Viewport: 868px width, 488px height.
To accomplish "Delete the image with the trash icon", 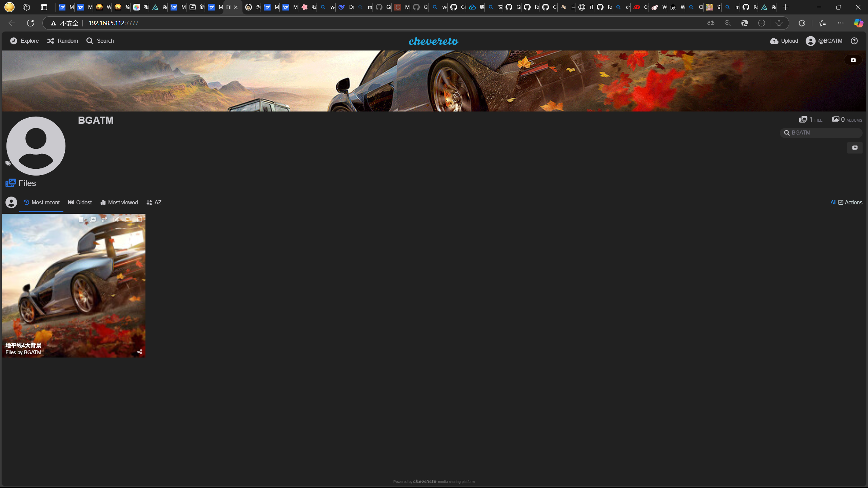I will click(x=81, y=220).
